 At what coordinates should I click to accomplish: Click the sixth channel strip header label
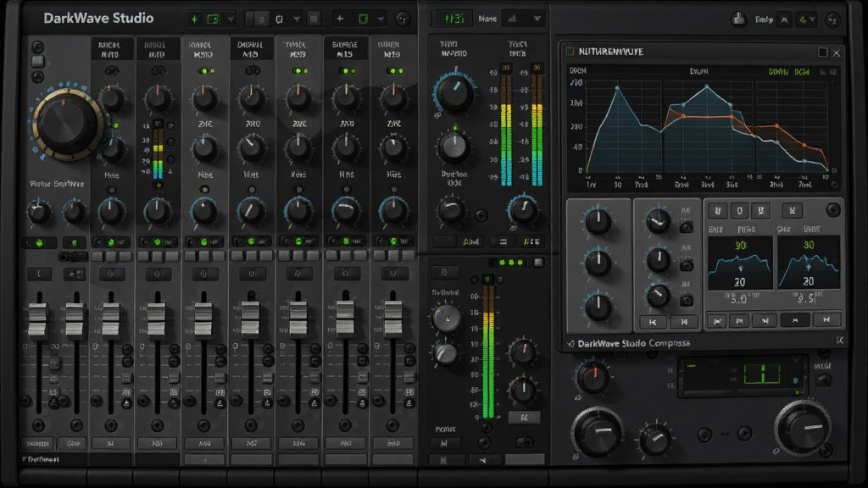[x=345, y=49]
